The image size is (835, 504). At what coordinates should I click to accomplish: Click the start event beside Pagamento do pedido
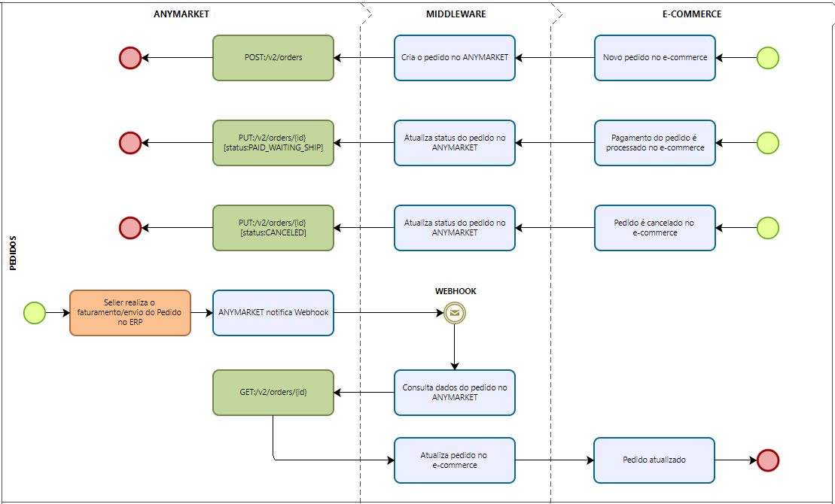[767, 143]
